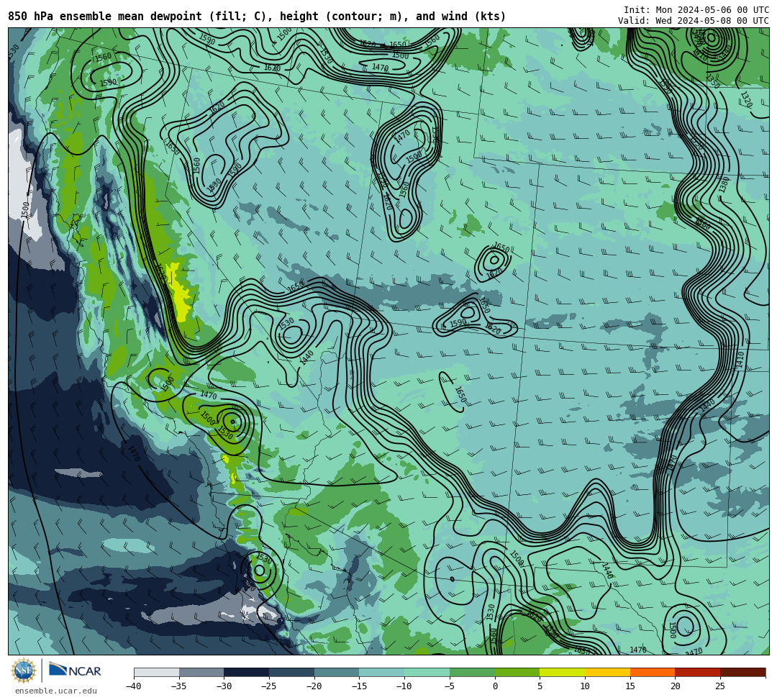Click the 1410 height contour label
777x700 pixels.
(740, 359)
